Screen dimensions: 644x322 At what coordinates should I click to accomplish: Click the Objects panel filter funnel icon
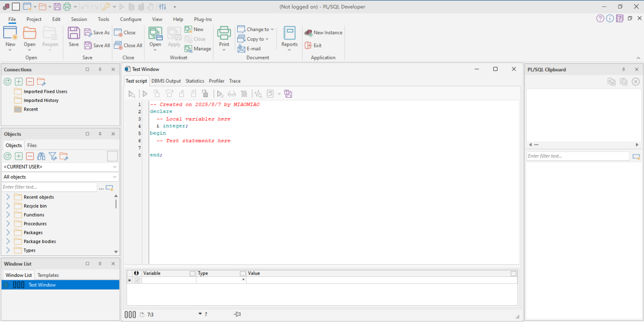point(53,156)
